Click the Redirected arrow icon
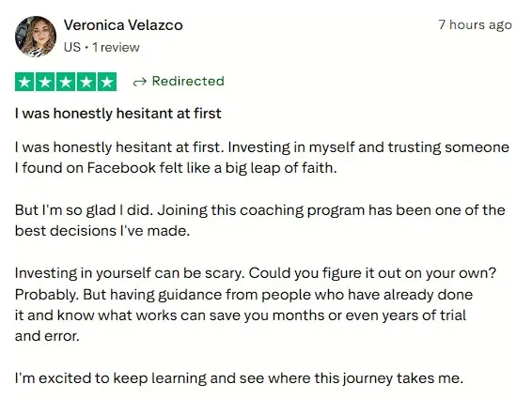Image resolution: width=532 pixels, height=400 pixels. coord(140,82)
